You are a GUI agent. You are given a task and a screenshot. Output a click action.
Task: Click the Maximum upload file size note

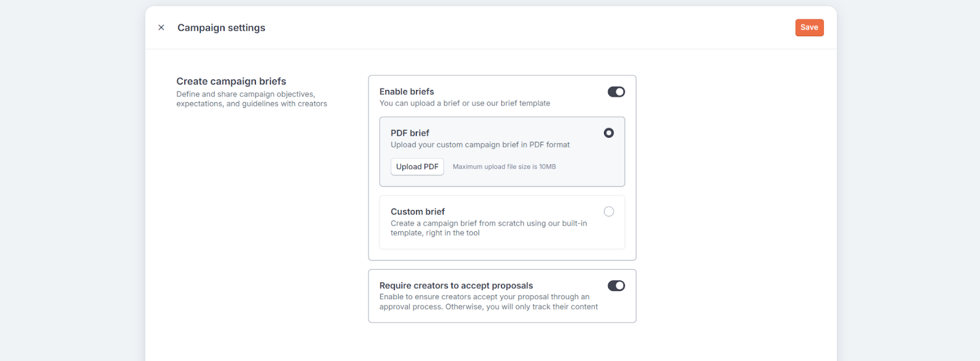(x=504, y=166)
